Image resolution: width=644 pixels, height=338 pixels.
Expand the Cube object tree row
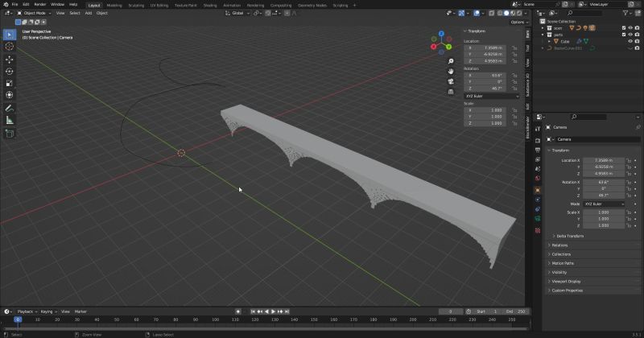(x=549, y=41)
